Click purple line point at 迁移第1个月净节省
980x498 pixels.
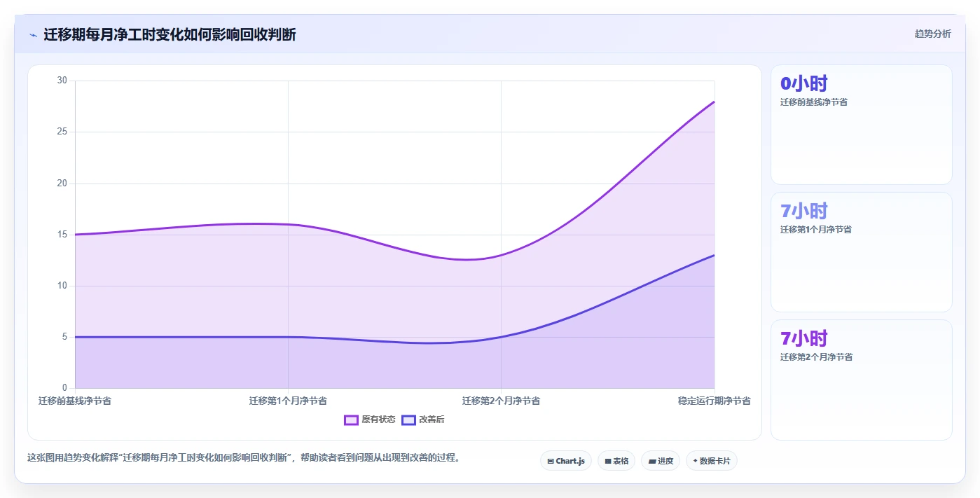coord(288,224)
